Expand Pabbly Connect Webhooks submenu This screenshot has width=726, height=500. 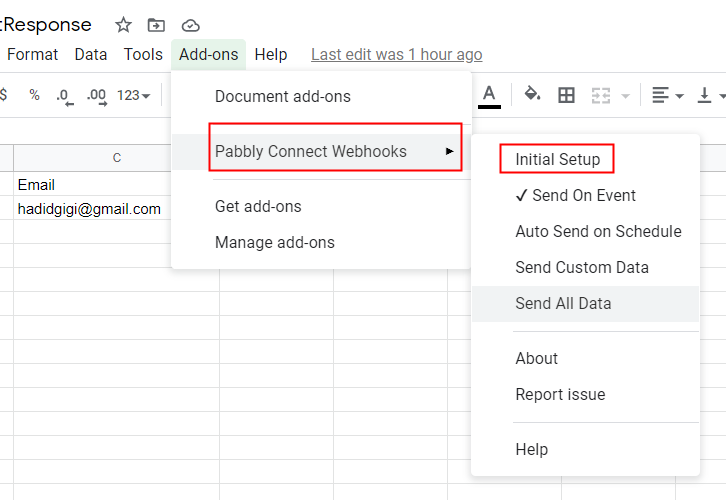coord(321,152)
